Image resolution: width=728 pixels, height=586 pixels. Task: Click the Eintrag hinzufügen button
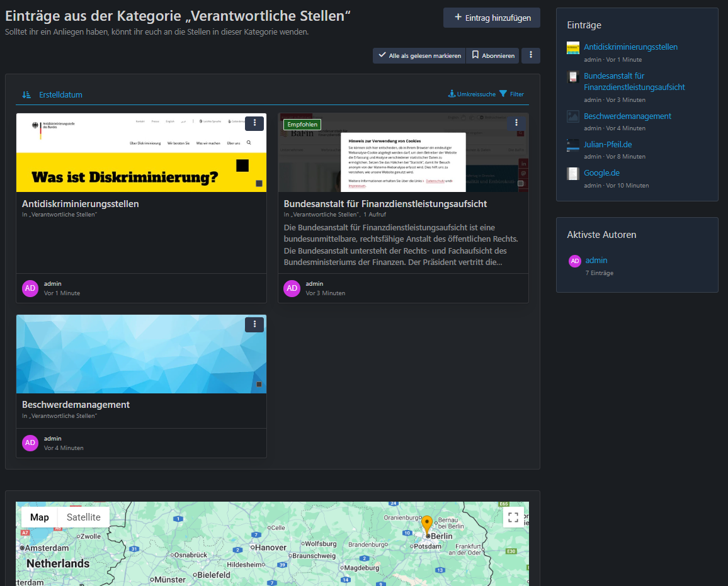pos(491,18)
